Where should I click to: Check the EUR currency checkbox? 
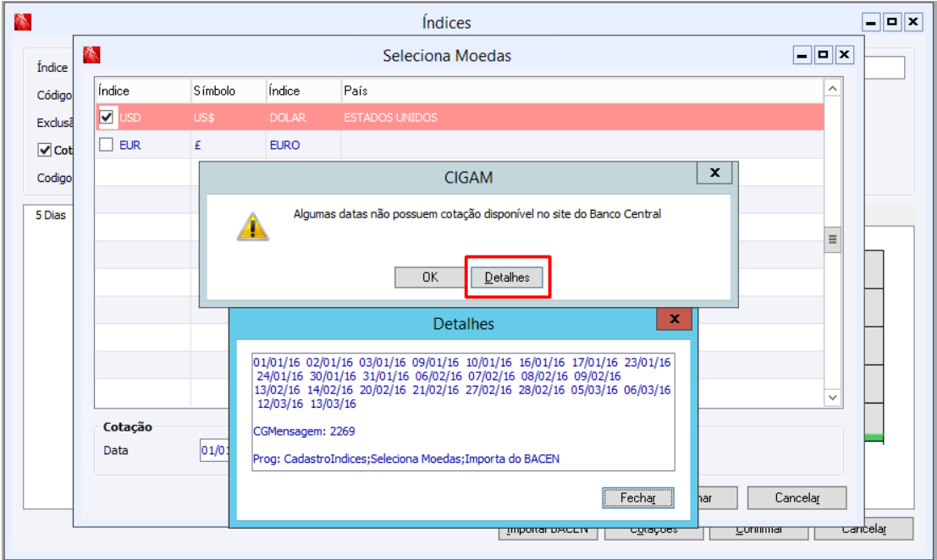click(107, 145)
